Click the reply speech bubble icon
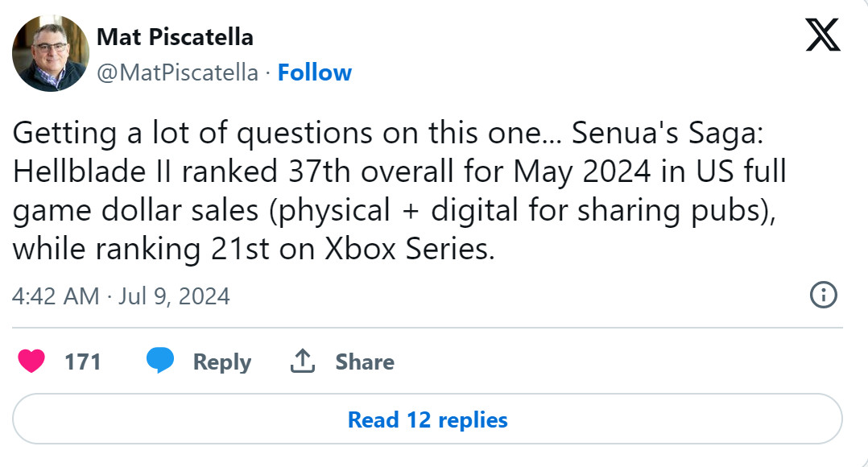The height and width of the screenshot is (467, 868). pyautogui.click(x=160, y=362)
